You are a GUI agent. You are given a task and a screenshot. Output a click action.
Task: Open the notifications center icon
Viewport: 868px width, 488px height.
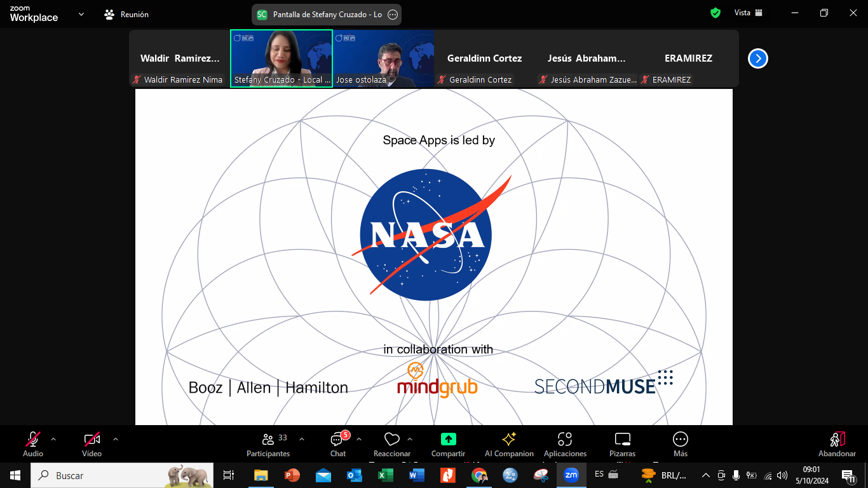pyautogui.click(x=848, y=475)
